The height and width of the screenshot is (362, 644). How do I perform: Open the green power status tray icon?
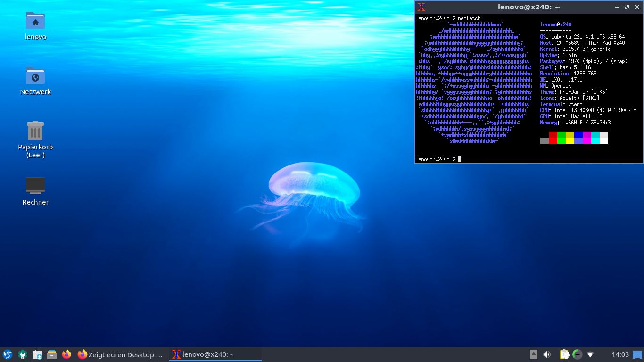pos(577,354)
